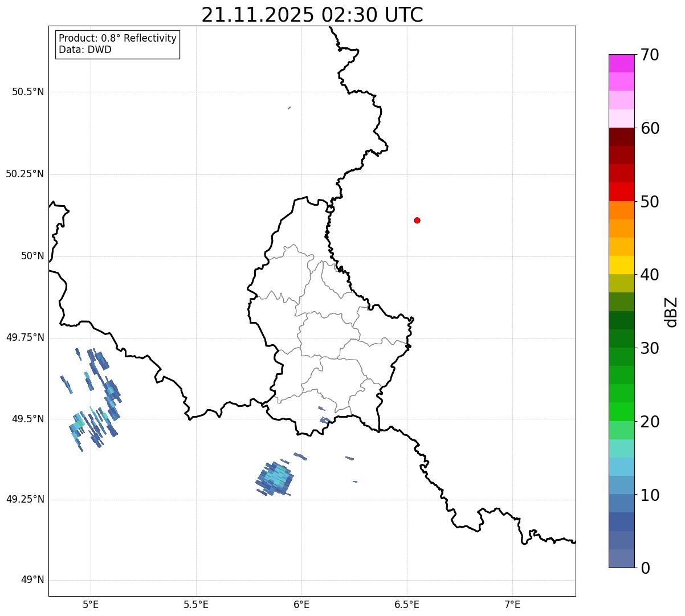Click the colorbar tick label 30
The height and width of the screenshot is (616, 685).
point(650,348)
